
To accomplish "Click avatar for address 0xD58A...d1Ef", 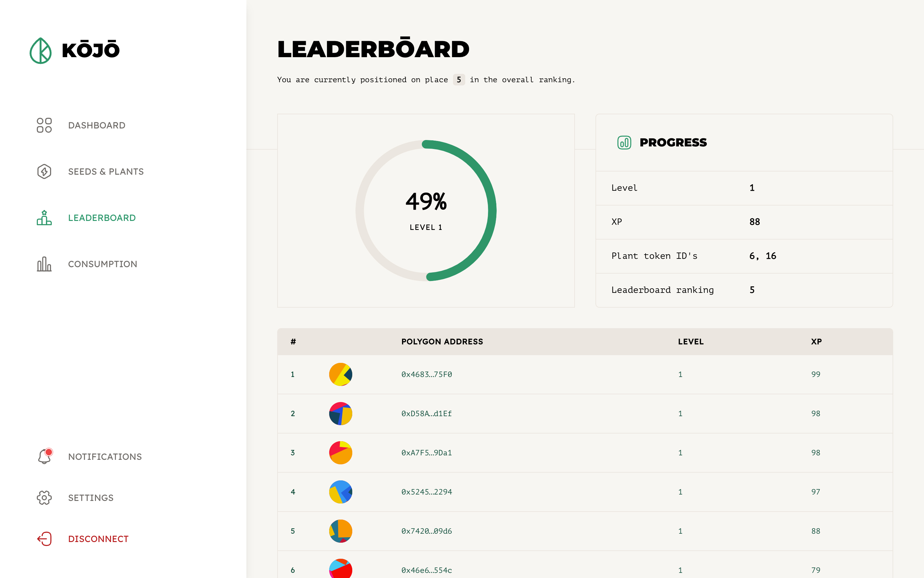I will click(341, 414).
